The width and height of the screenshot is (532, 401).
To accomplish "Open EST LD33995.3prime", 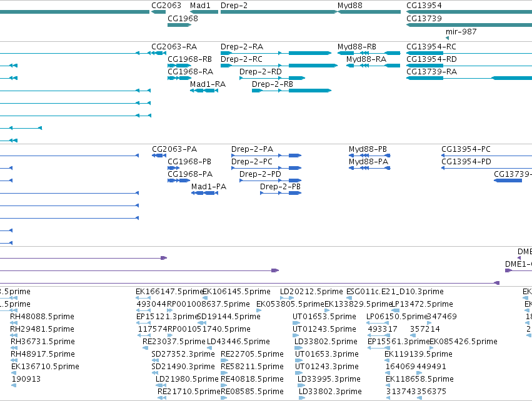I will tap(329, 379).
